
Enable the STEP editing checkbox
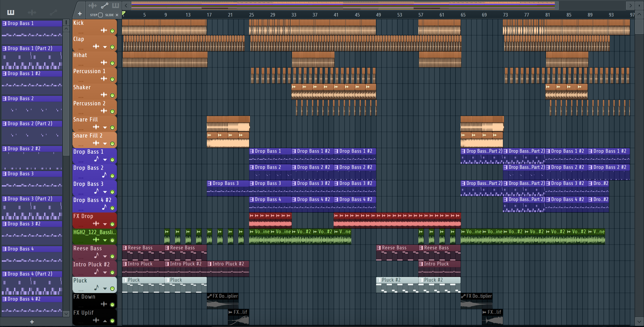tap(100, 15)
